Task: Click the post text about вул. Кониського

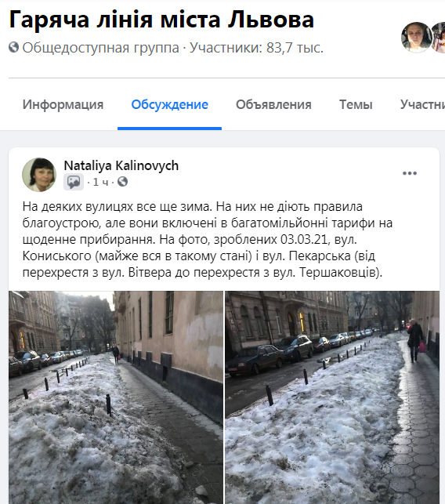Action: click(x=208, y=240)
